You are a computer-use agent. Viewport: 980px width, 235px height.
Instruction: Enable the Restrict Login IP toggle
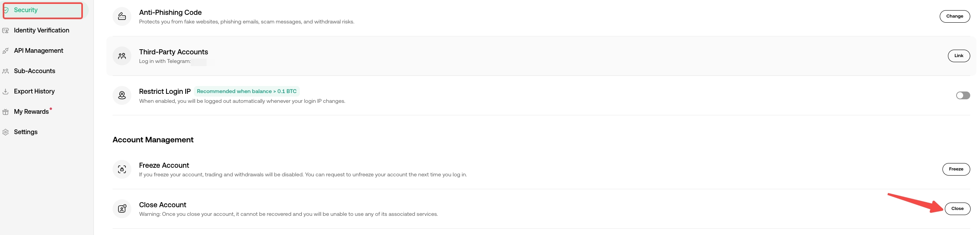point(963,95)
